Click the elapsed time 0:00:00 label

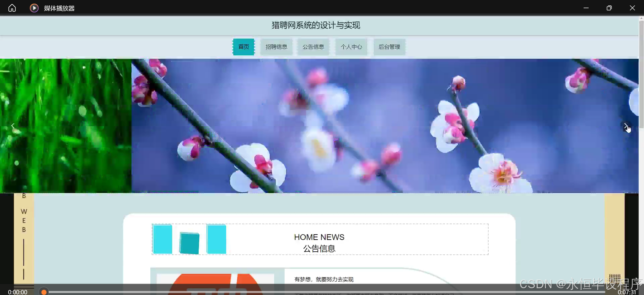click(x=17, y=292)
